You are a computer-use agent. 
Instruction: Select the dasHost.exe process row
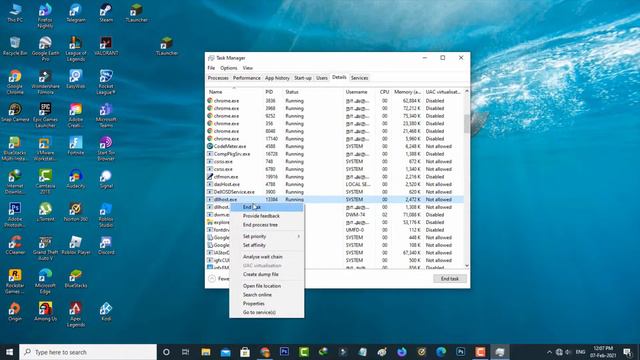coord(335,184)
